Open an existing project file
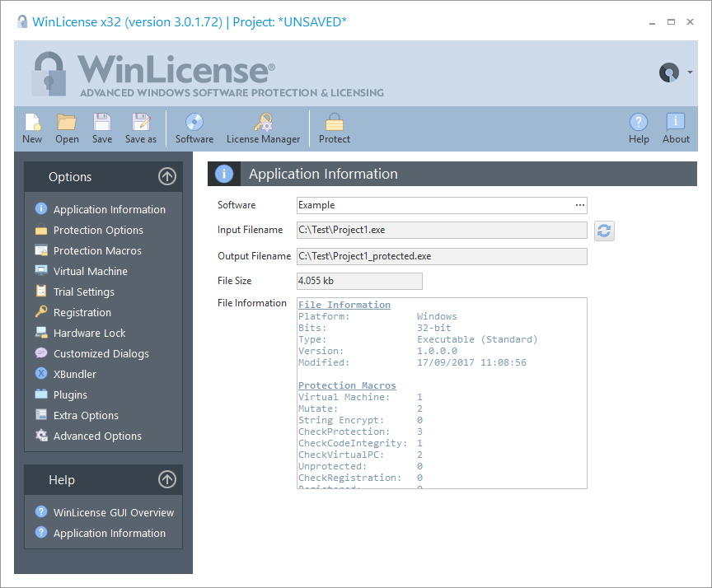The width and height of the screenshot is (712, 588). tap(67, 128)
